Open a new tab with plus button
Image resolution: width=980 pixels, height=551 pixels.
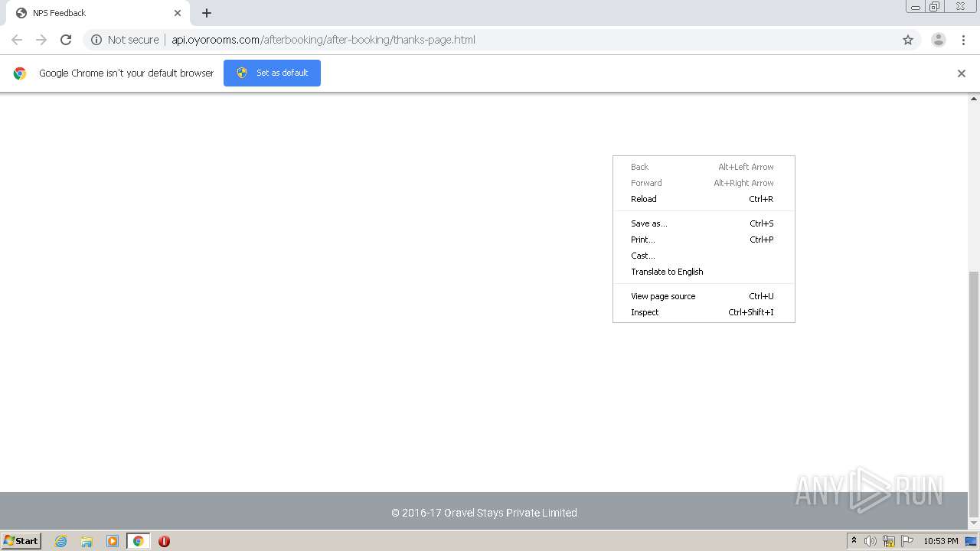pyautogui.click(x=207, y=13)
